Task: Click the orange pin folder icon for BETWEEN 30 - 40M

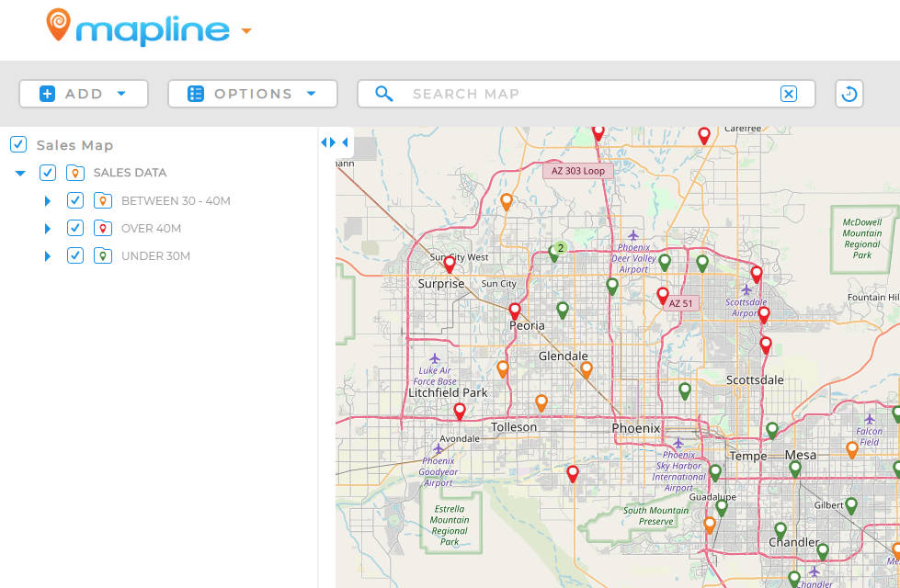Action: click(103, 200)
